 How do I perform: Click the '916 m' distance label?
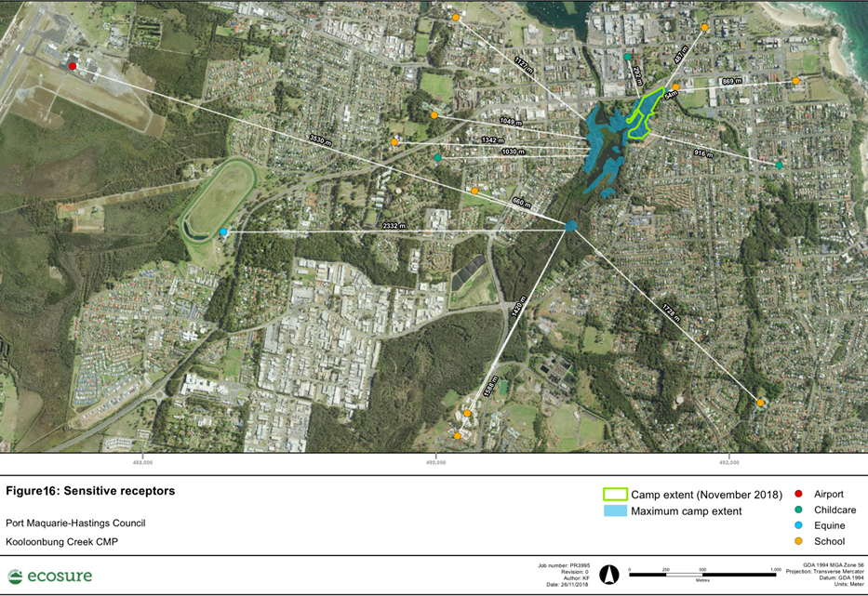pyautogui.click(x=703, y=153)
